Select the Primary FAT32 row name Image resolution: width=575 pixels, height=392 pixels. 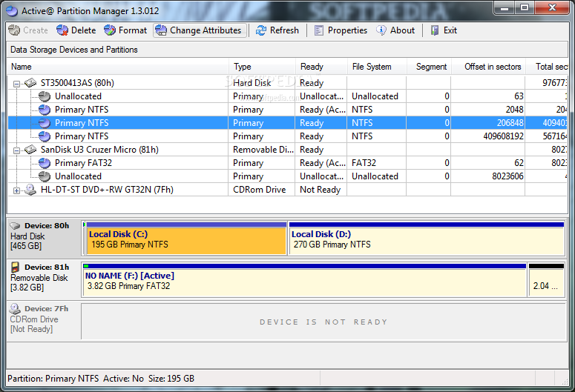tap(83, 163)
